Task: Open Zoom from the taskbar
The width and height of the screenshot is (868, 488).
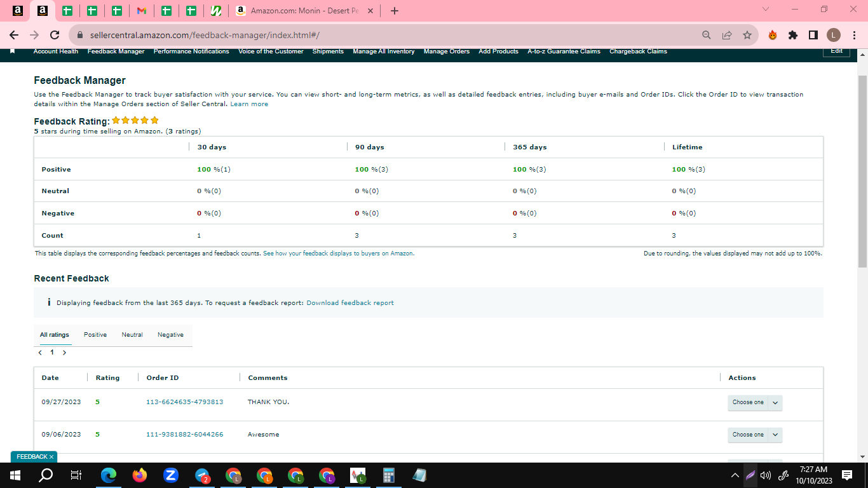Action: pyautogui.click(x=170, y=475)
